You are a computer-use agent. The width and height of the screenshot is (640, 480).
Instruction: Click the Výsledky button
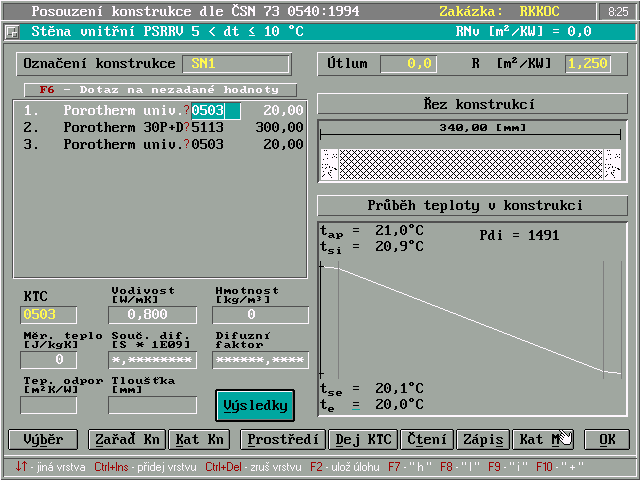point(255,405)
